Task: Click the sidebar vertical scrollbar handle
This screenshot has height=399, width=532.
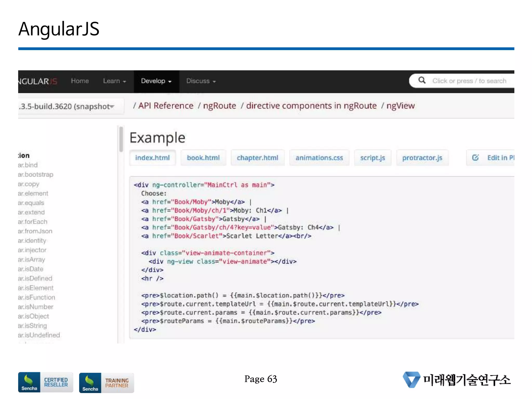Action: [x=121, y=139]
